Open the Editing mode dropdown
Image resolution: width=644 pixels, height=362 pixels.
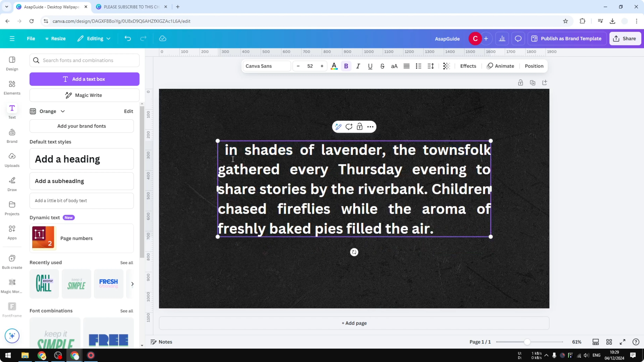94,38
